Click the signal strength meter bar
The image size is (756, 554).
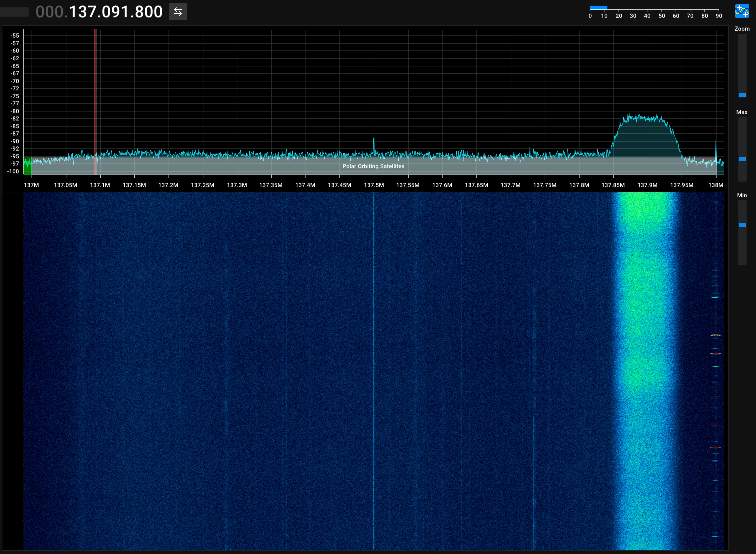(x=598, y=7)
